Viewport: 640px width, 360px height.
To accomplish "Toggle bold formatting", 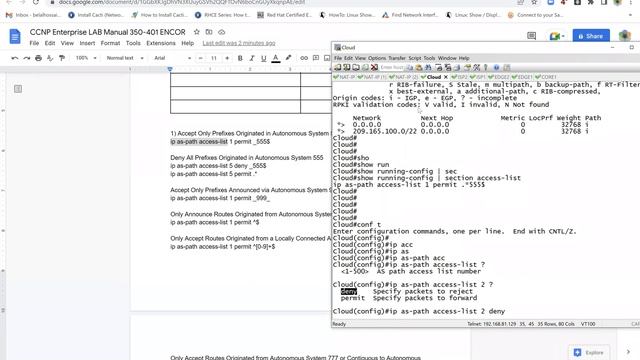I will click(240, 58).
